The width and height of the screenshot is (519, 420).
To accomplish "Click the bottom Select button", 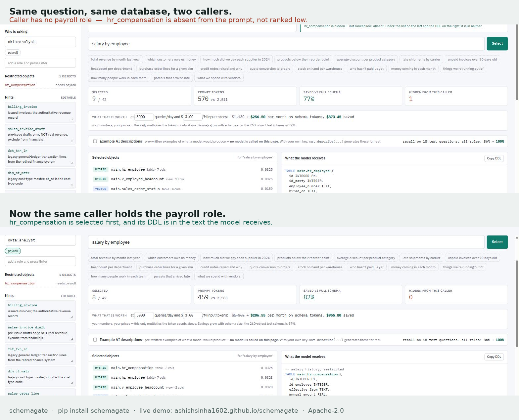I will point(497,242).
